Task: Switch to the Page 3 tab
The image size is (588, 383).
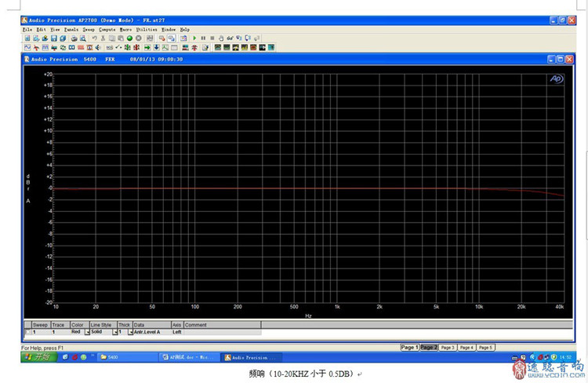Action: coord(448,347)
